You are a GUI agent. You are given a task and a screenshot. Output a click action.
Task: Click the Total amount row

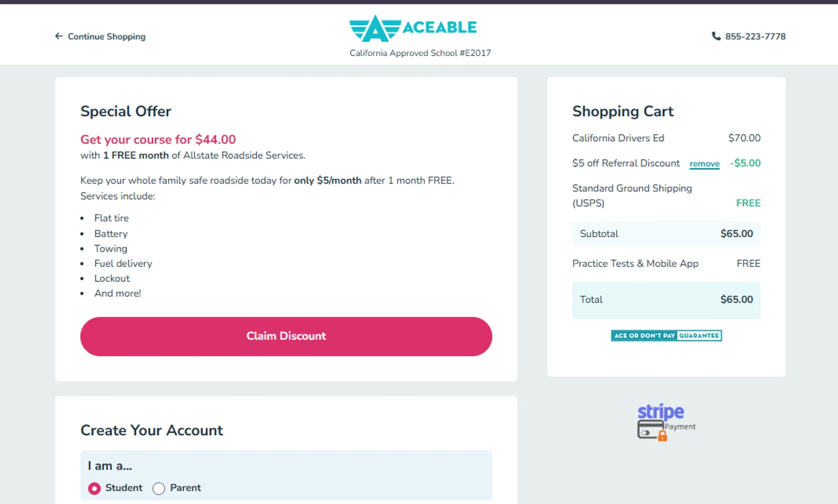pos(666,300)
